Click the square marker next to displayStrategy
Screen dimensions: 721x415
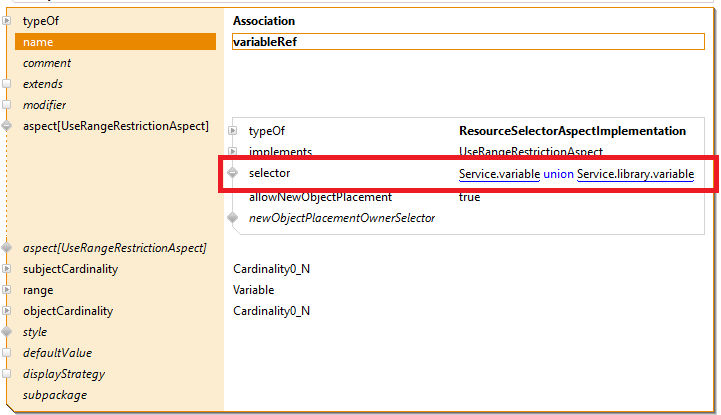[x=7, y=374]
